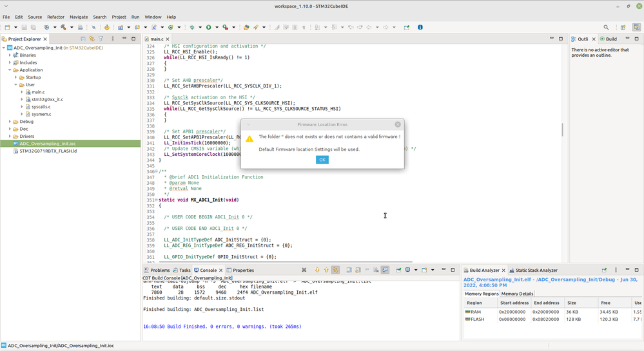Click the Collapse All icon in Project Explorer

pyautogui.click(x=83, y=39)
